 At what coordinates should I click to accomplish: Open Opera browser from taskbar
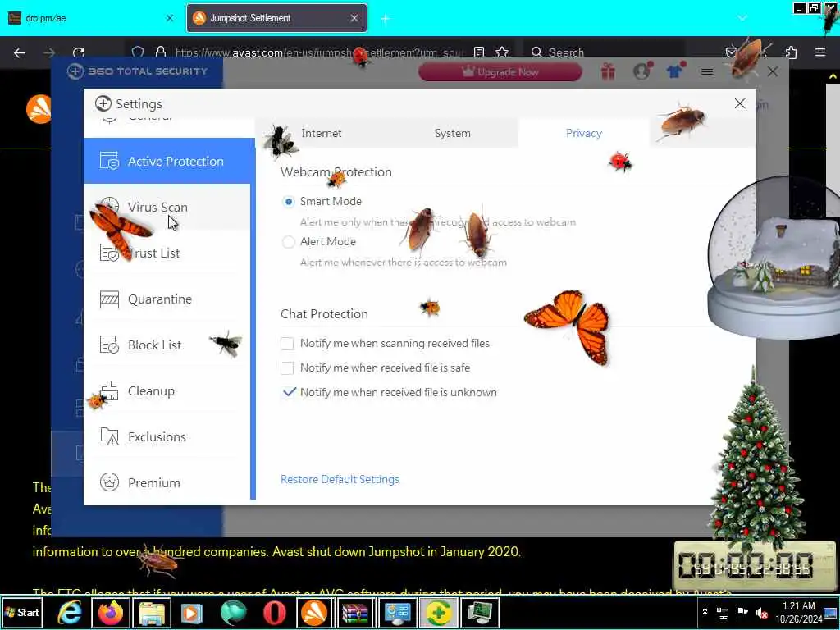pyautogui.click(x=274, y=612)
